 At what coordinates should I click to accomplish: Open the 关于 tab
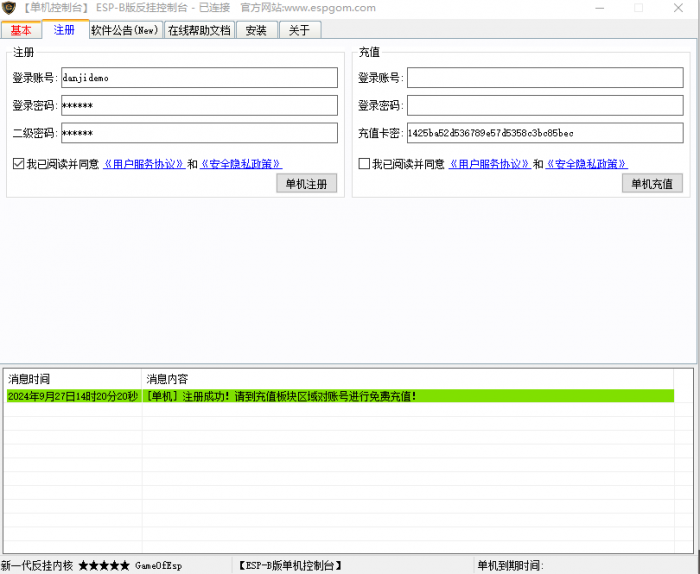(x=299, y=30)
